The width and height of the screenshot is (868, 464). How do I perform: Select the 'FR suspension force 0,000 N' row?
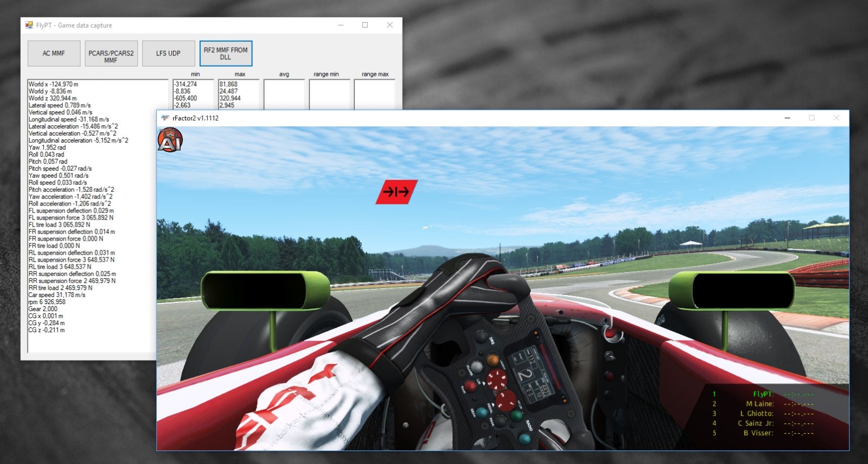tap(66, 239)
